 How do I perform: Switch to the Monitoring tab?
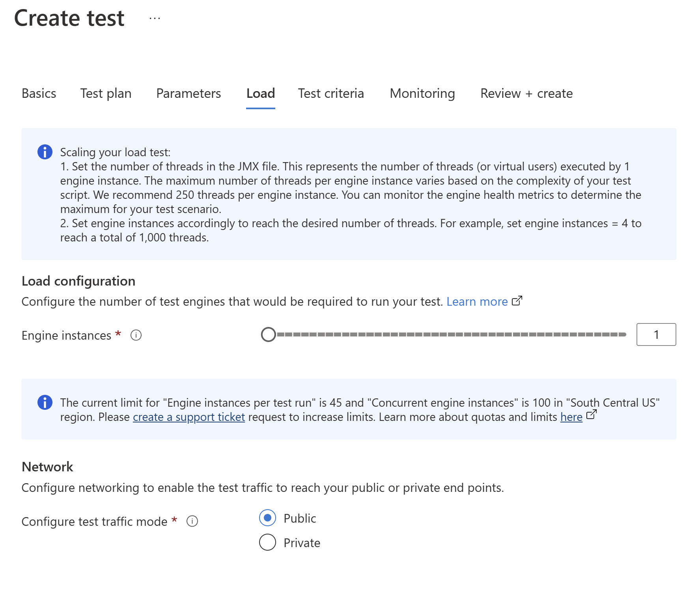click(422, 93)
